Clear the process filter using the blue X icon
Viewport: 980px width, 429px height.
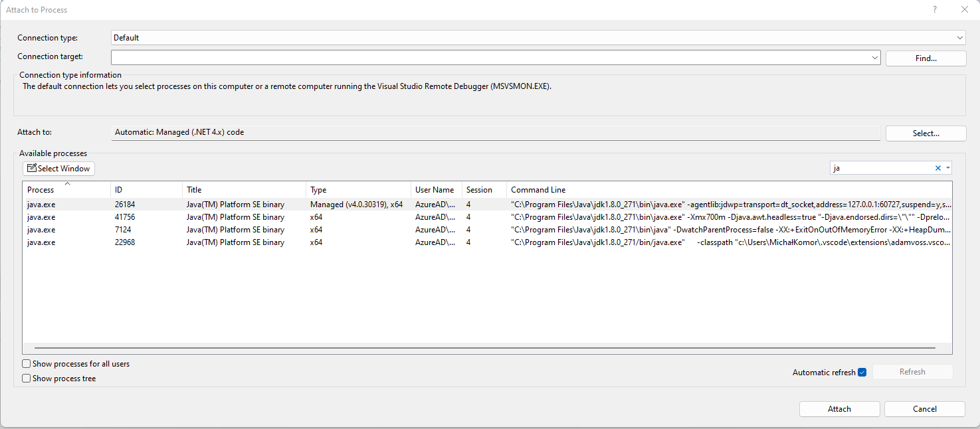(937, 168)
